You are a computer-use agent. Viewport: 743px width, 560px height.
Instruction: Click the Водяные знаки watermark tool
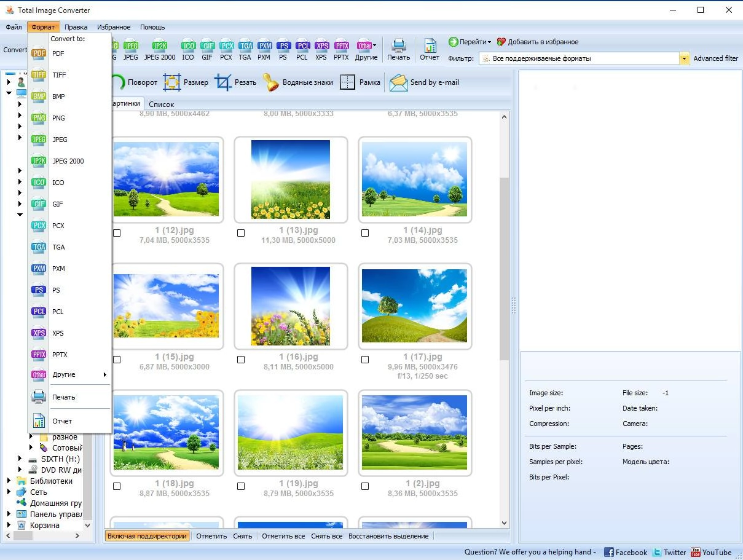tap(298, 82)
